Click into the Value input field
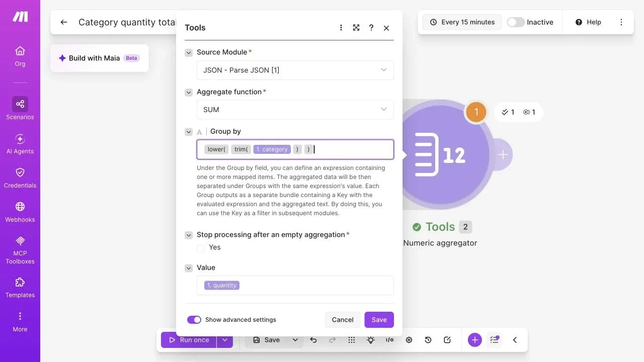 coord(295,285)
